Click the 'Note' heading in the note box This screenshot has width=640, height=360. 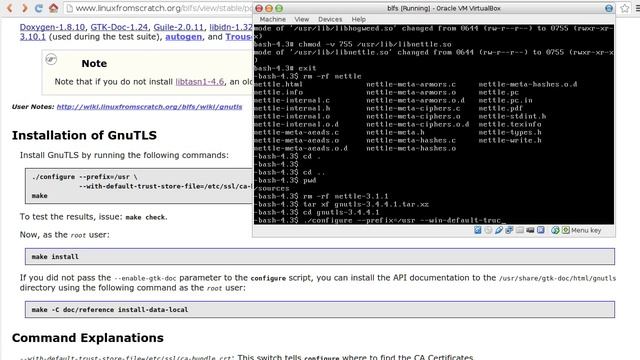click(94, 64)
